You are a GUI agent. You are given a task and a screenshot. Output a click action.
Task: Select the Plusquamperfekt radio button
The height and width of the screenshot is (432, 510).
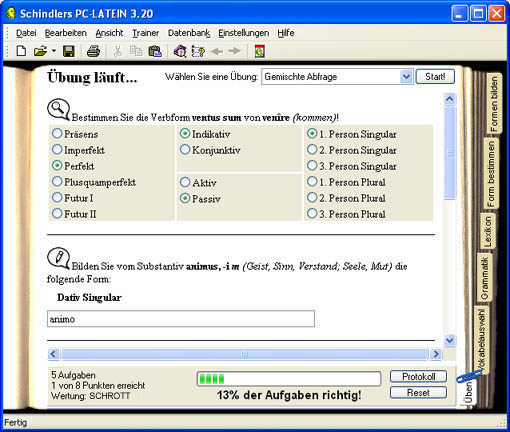pyautogui.click(x=57, y=182)
